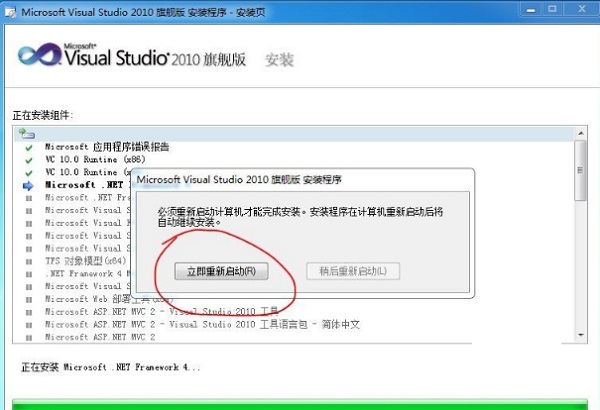The image size is (600, 410).
Task: Click the component list scrollbar thumb
Action: [x=581, y=170]
